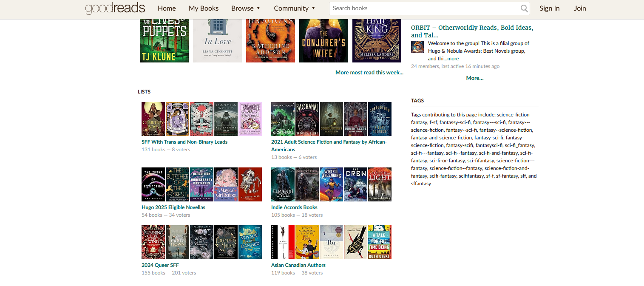Image resolution: width=644 pixels, height=286 pixels.
Task: Open Sorrowland by Rivers Solomon cover
Action: [380, 119]
